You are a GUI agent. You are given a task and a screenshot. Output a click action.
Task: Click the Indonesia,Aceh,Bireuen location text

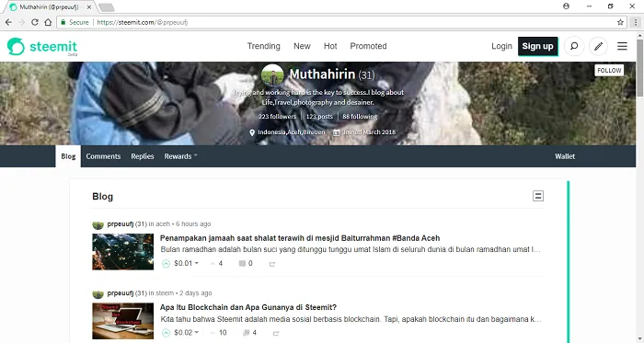tap(292, 132)
